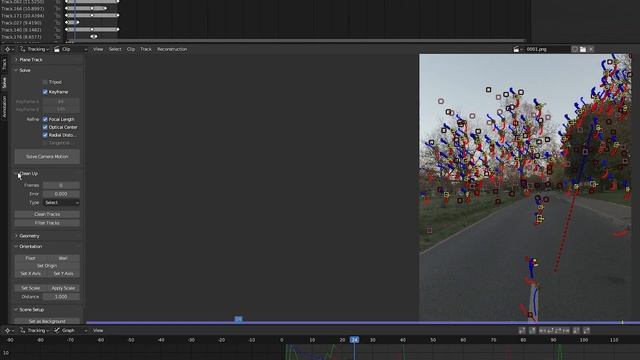Click the Apply Scale button
640x360 pixels.
click(63, 288)
